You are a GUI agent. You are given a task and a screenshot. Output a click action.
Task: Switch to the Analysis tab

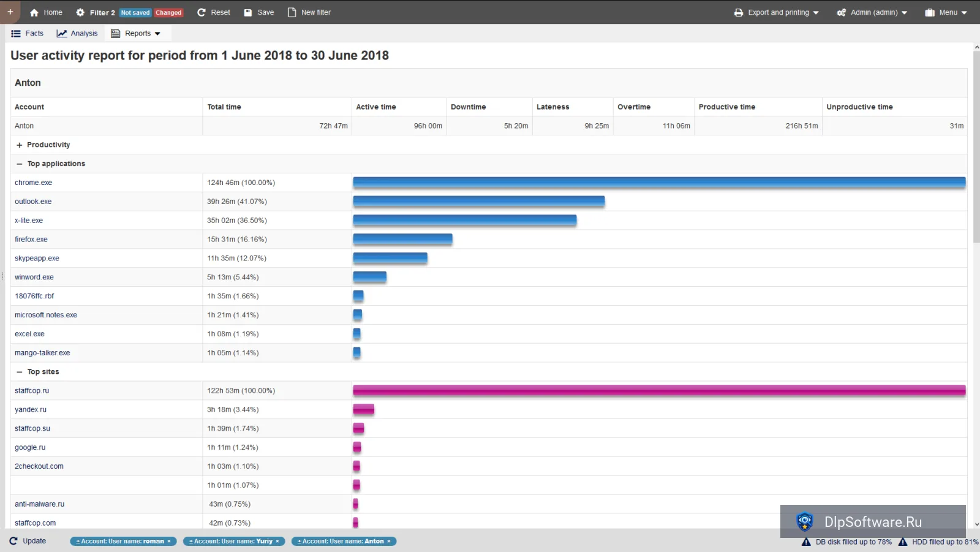(77, 34)
